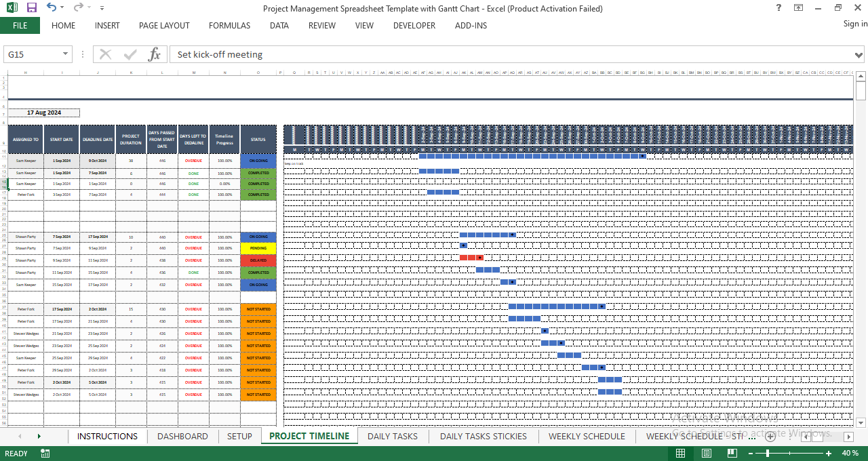
Task: Click the Enter checkmark on formula bar
Action: [130, 54]
